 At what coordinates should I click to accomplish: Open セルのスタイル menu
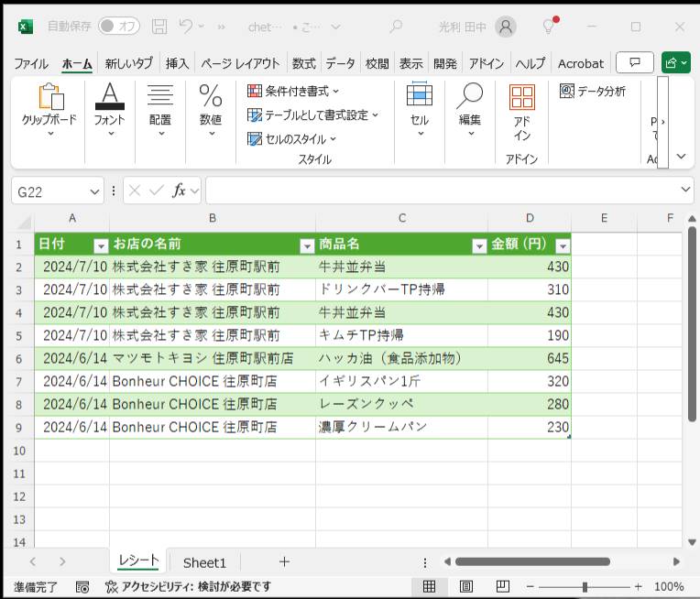point(291,139)
